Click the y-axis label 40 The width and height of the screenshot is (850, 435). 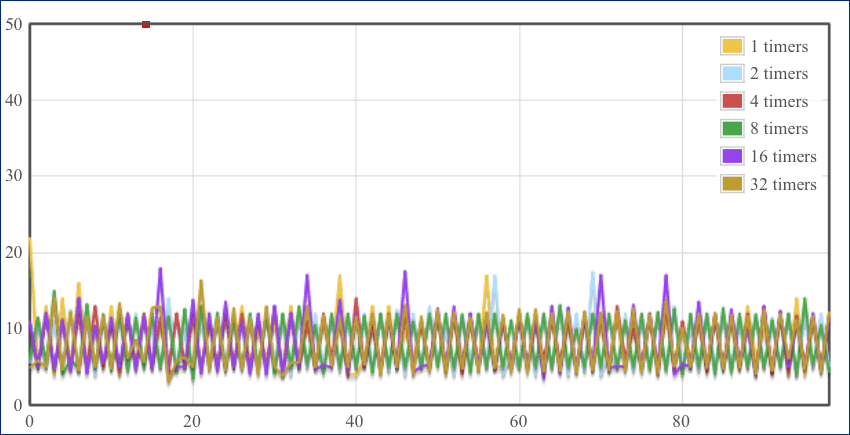point(12,100)
